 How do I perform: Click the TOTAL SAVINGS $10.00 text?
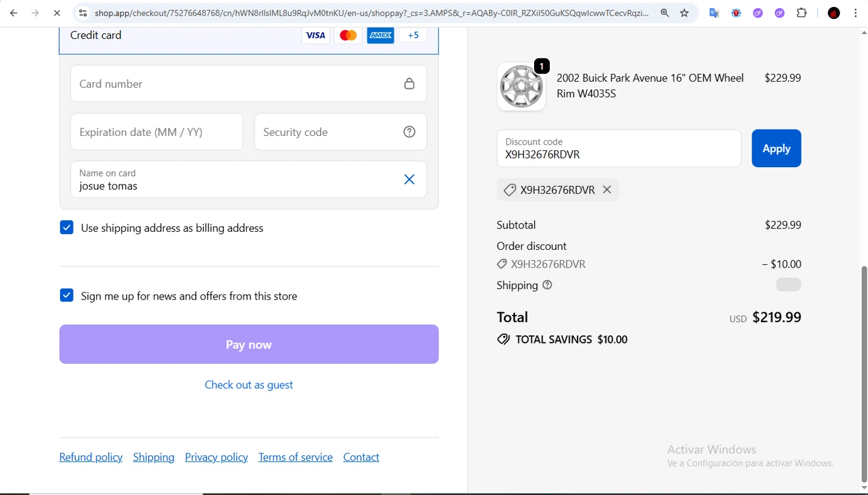tap(571, 339)
